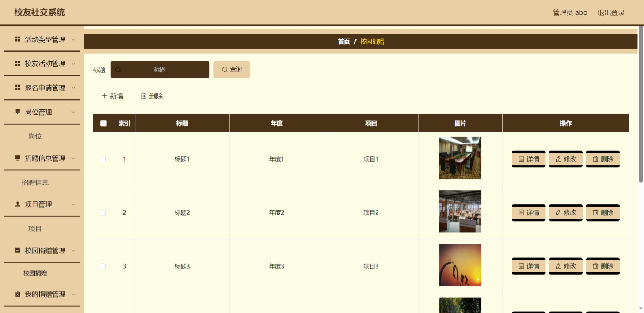Click the icon beside 岗位管理
Viewport: 644px width, 313px height.
pyautogui.click(x=18, y=112)
